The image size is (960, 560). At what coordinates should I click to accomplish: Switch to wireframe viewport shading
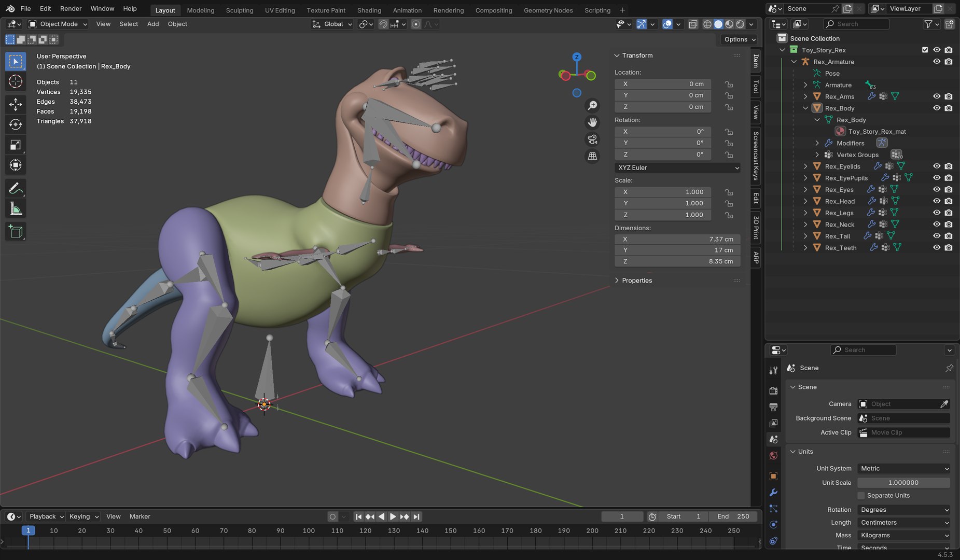707,24
